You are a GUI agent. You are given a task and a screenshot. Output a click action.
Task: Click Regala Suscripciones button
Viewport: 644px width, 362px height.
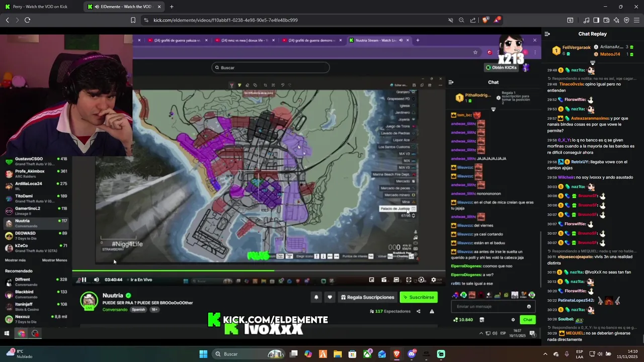pos(368,297)
